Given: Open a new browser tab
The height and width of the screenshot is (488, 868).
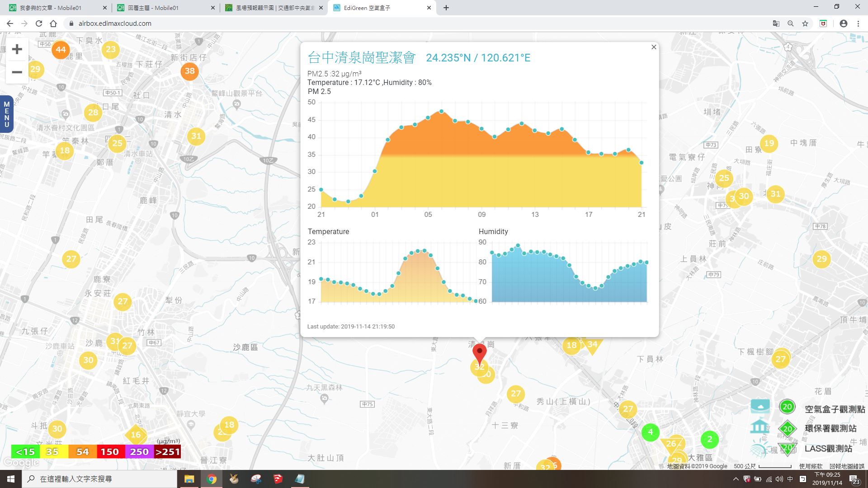Looking at the screenshot, I should (446, 8).
